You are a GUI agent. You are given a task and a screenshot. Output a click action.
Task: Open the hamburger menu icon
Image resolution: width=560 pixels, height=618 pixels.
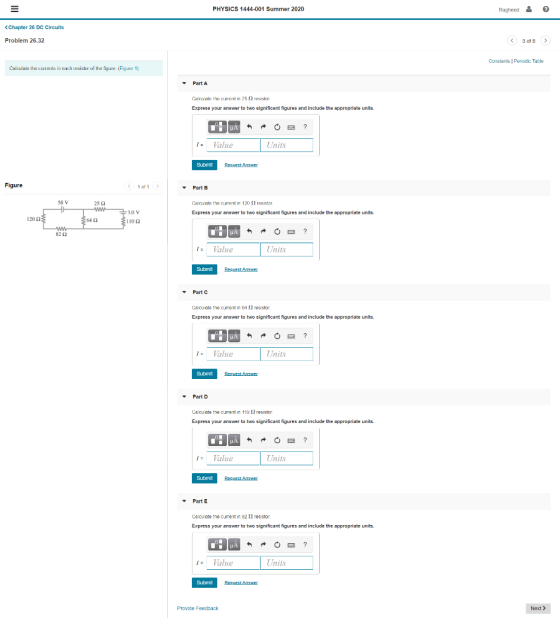[15, 9]
